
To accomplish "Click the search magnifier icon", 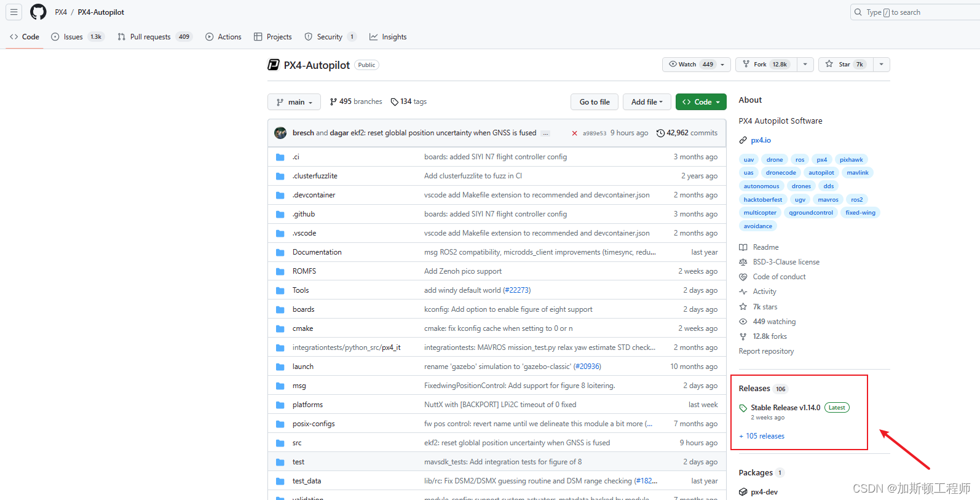I will click(858, 12).
